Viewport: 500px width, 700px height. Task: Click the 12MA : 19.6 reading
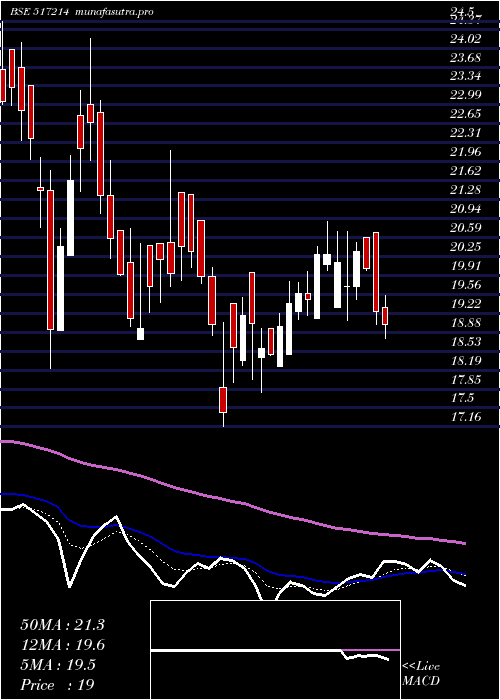62,645
